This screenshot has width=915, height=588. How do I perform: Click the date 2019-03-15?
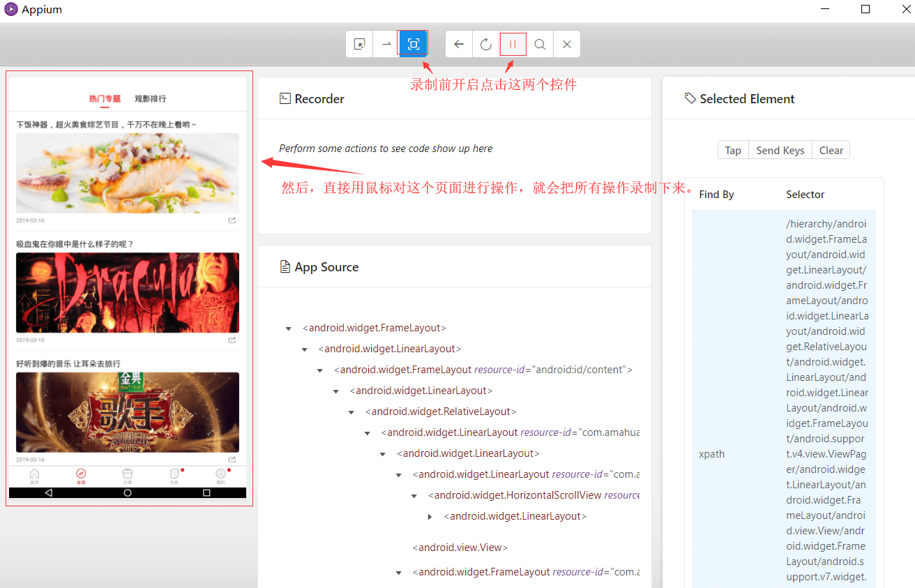tap(30, 340)
